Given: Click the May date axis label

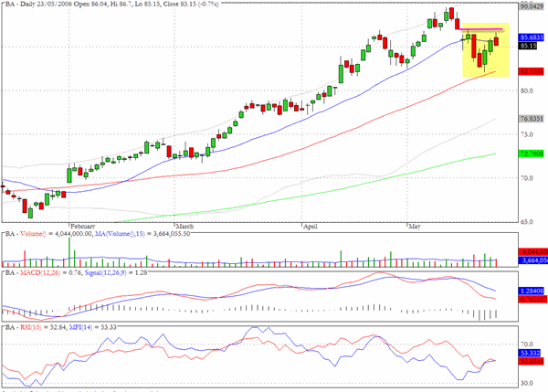Looking at the screenshot, I should [x=415, y=227].
